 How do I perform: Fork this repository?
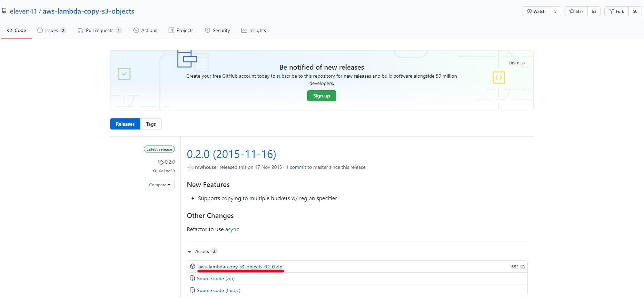pyautogui.click(x=616, y=11)
